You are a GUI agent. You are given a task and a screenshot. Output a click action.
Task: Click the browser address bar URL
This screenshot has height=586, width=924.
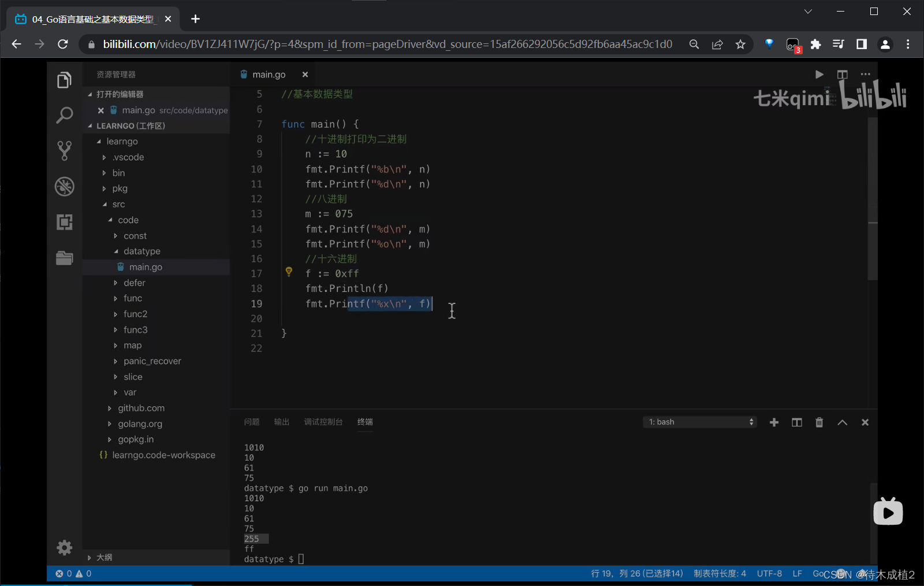coord(388,44)
